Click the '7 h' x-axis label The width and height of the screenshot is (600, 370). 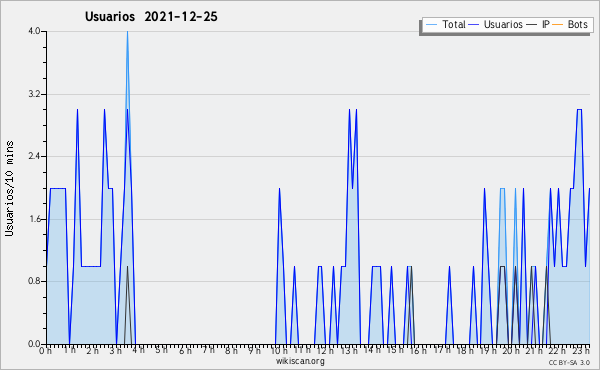click(209, 351)
